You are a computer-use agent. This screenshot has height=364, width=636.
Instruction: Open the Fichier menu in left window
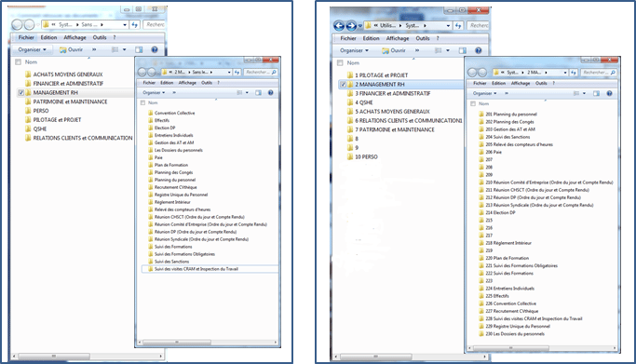26,37
